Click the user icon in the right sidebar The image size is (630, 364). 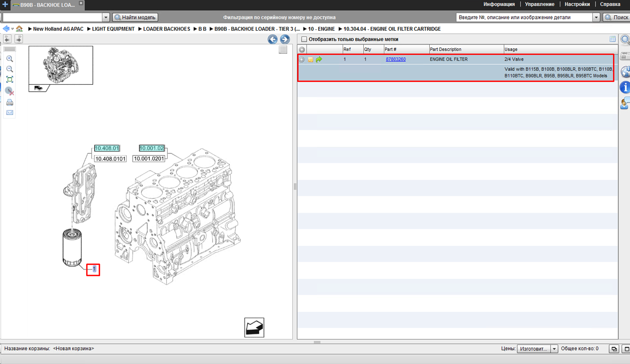pyautogui.click(x=625, y=103)
